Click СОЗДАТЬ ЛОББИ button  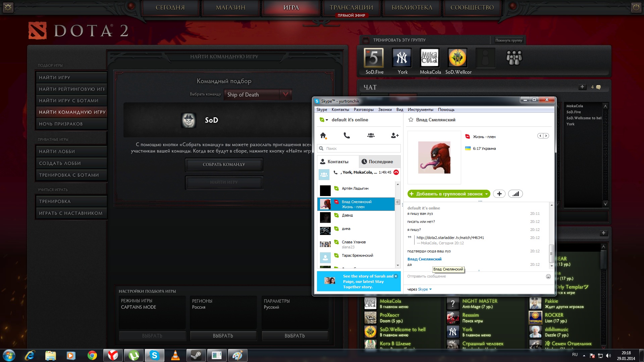pyautogui.click(x=71, y=163)
